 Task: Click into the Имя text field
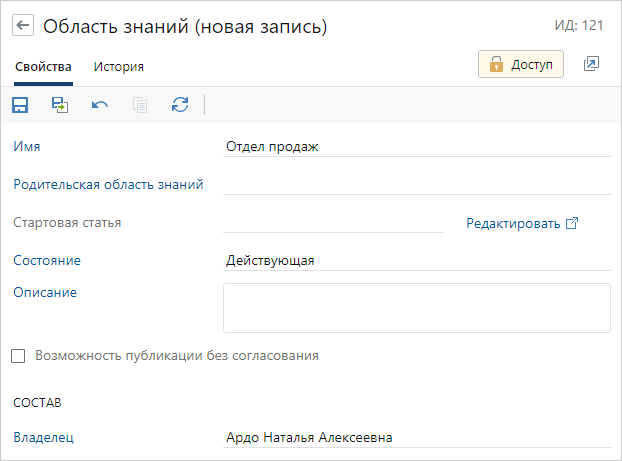click(x=416, y=147)
